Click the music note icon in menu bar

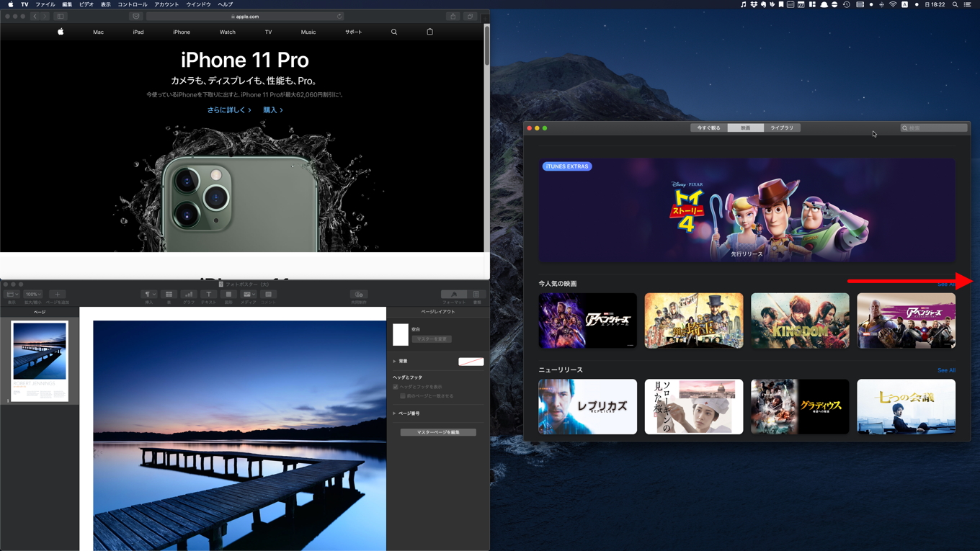pos(744,4)
